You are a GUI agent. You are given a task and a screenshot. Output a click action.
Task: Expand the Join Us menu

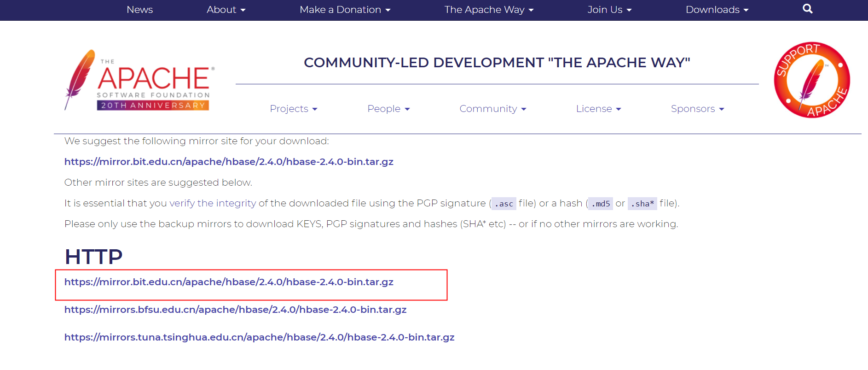pyautogui.click(x=609, y=10)
